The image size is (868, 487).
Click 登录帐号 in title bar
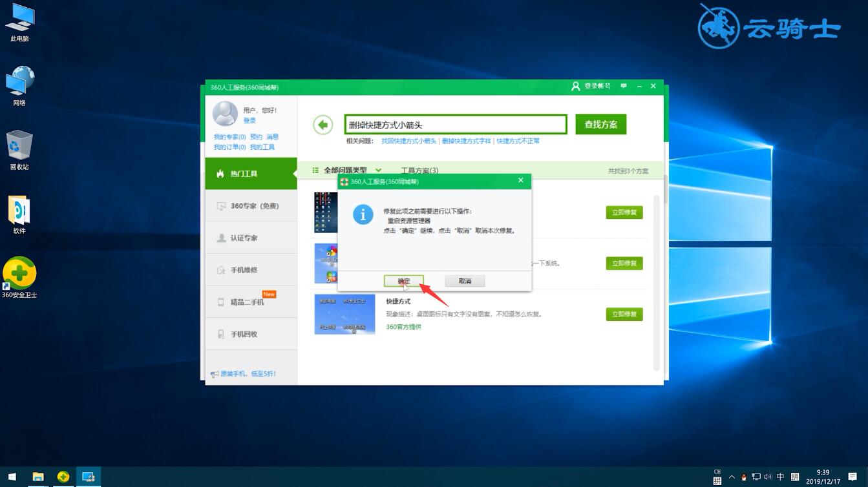tap(591, 86)
